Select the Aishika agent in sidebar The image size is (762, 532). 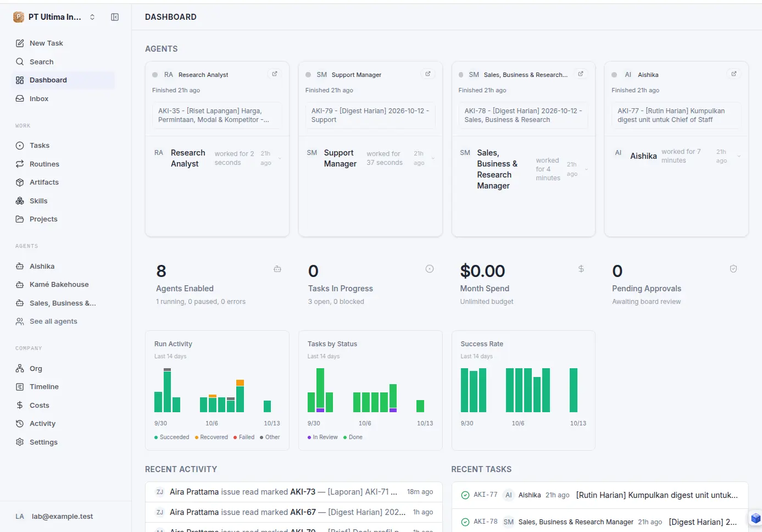63,267
